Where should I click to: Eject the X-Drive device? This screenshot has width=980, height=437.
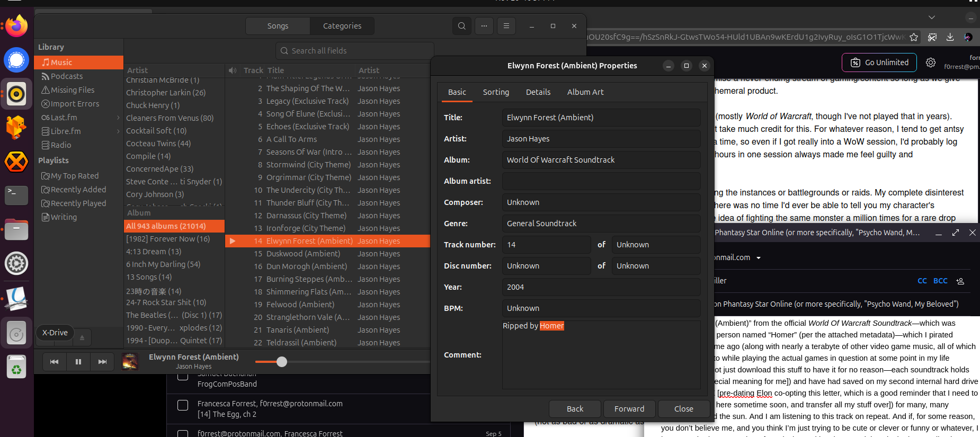click(82, 337)
